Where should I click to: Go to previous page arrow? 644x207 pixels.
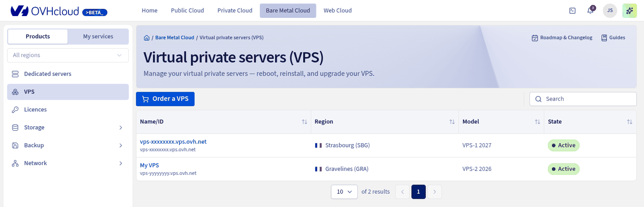tap(402, 192)
